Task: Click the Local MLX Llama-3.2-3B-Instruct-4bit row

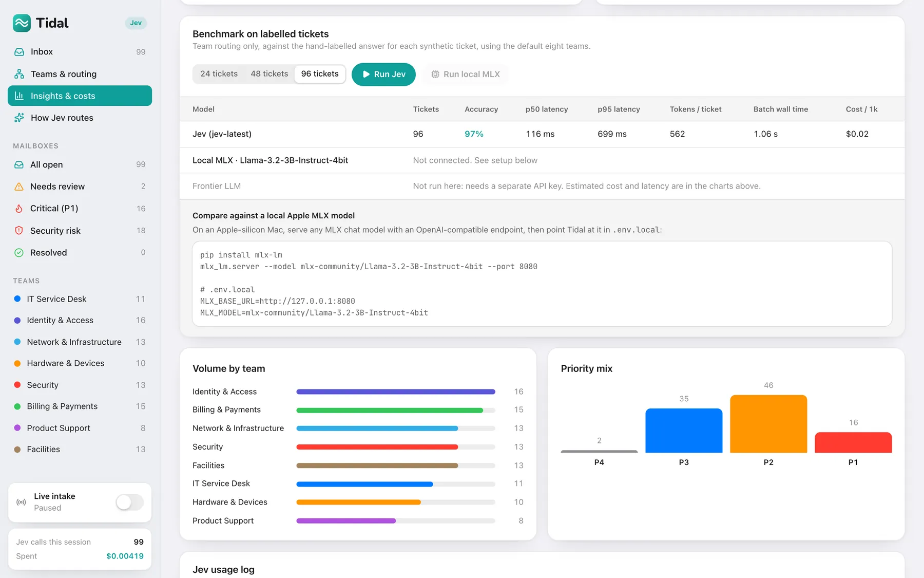Action: click(542, 160)
